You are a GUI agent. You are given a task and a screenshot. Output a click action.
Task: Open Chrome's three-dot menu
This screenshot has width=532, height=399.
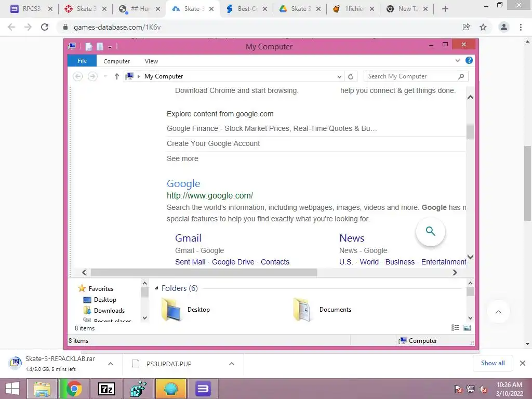521,27
